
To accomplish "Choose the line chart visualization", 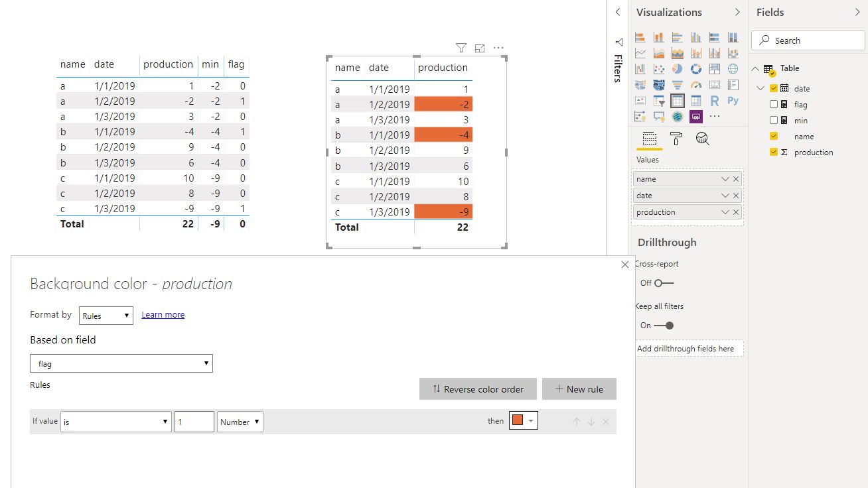I will click(x=640, y=53).
